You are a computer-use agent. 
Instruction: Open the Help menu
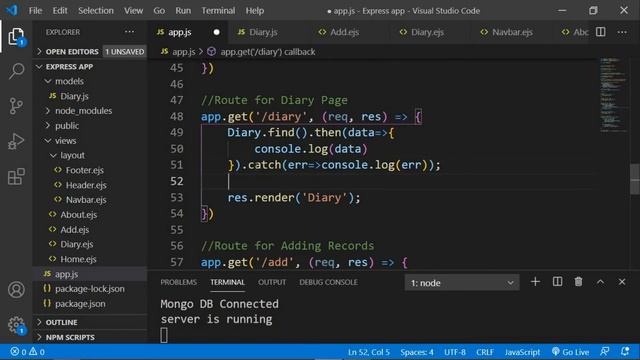255,11
